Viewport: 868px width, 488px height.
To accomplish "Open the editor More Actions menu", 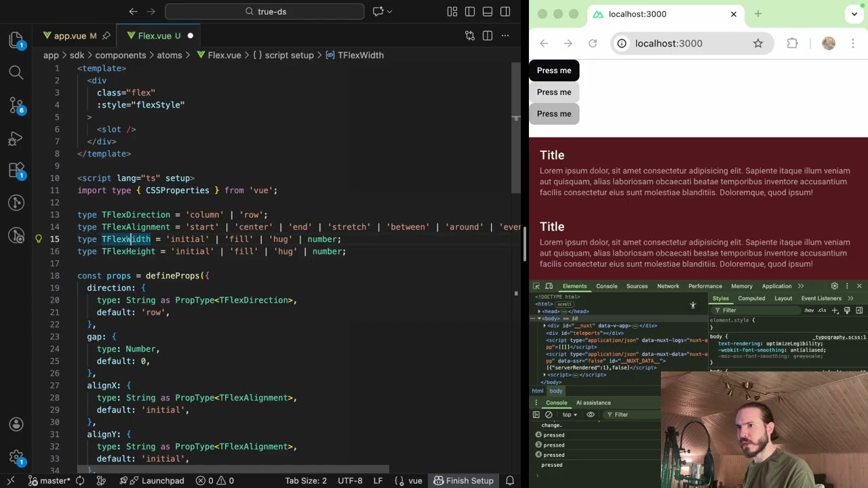I will (x=505, y=36).
